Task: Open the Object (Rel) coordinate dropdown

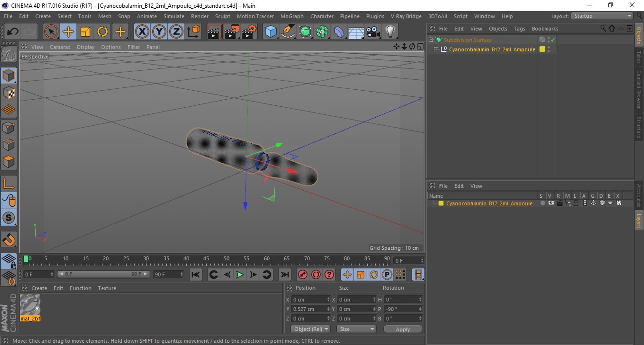Action: [311, 329]
